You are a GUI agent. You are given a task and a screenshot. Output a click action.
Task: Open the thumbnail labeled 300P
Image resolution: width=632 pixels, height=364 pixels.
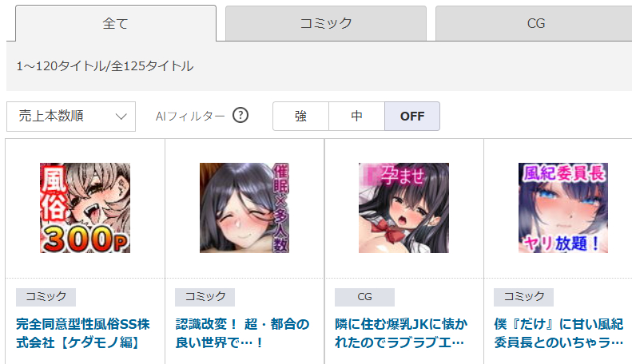(85, 208)
